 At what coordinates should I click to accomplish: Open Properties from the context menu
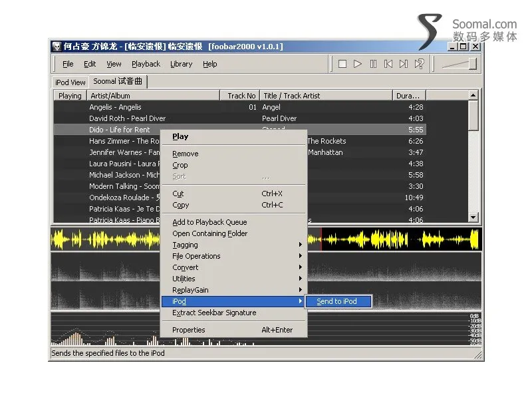click(234, 330)
